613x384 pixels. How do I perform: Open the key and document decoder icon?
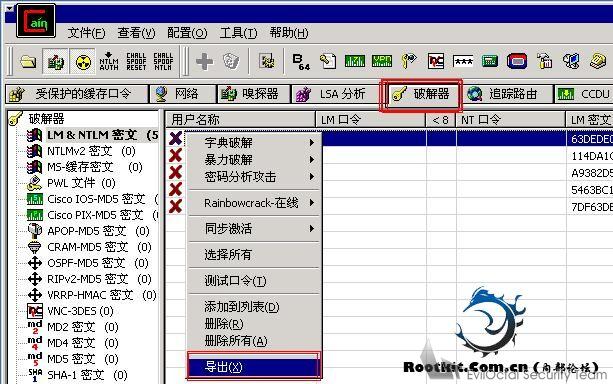[x=328, y=61]
